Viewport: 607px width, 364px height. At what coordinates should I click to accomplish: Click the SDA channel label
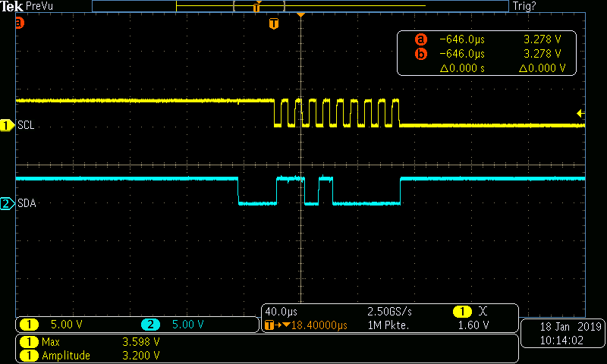(x=27, y=203)
